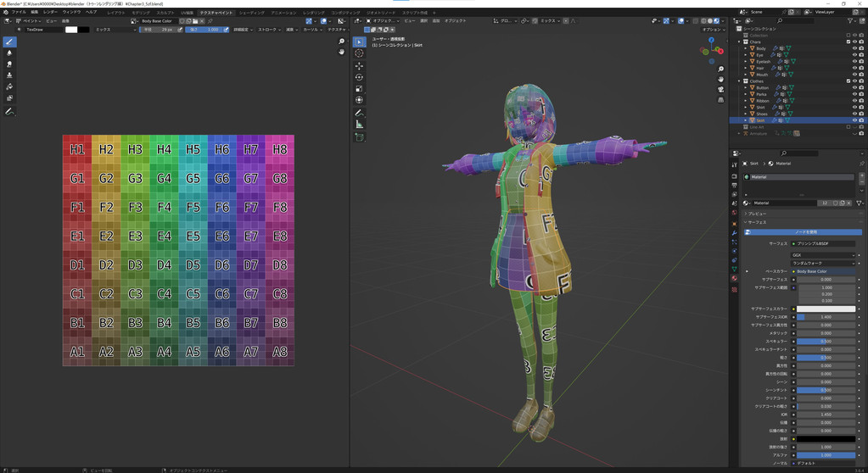Select the Soften brush tool
Image resolution: width=868 pixels, height=473 pixels.
coord(9,53)
